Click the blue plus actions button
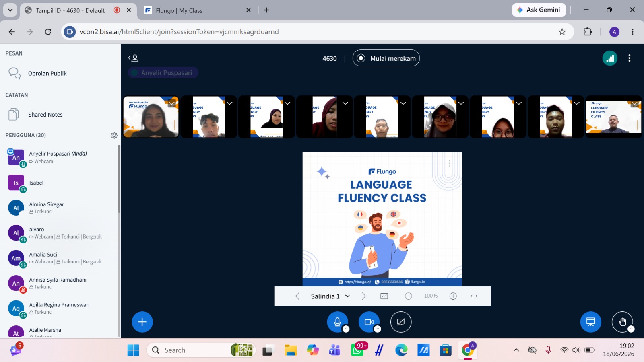The image size is (644, 362). click(142, 322)
